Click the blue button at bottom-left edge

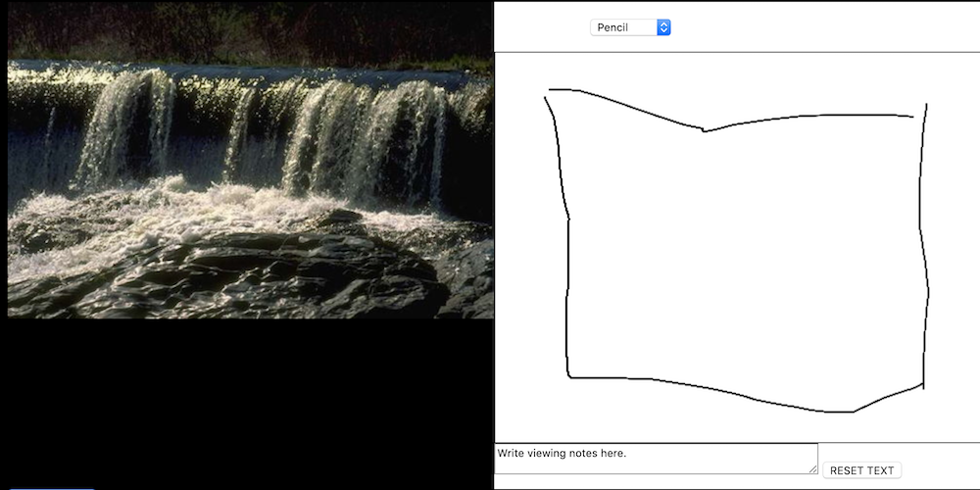[x=53, y=488]
